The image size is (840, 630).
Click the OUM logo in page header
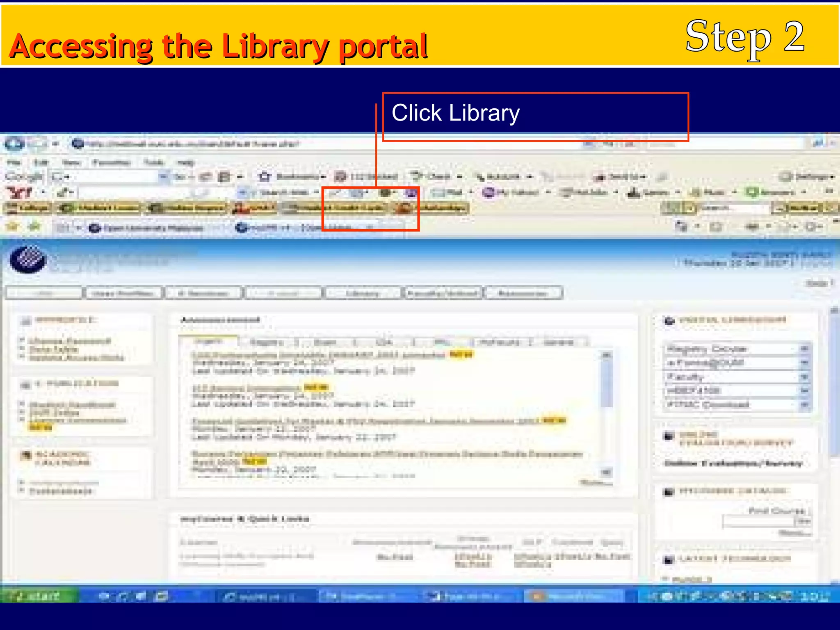click(28, 259)
